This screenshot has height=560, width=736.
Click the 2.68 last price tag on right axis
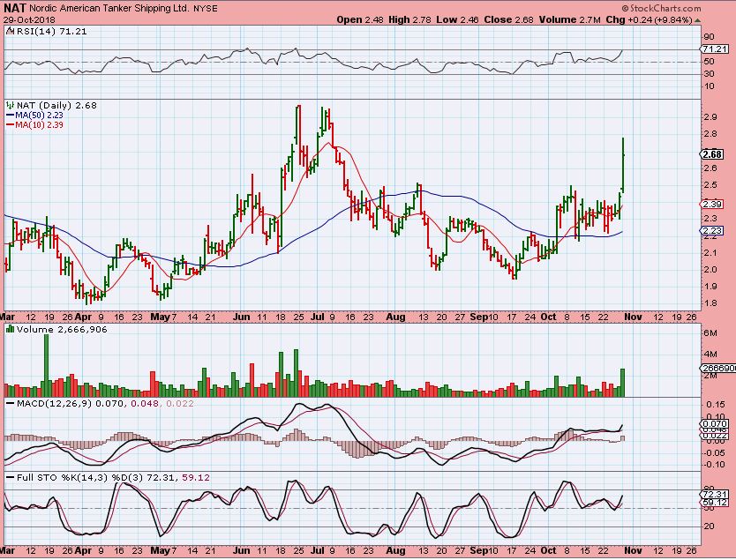click(712, 154)
